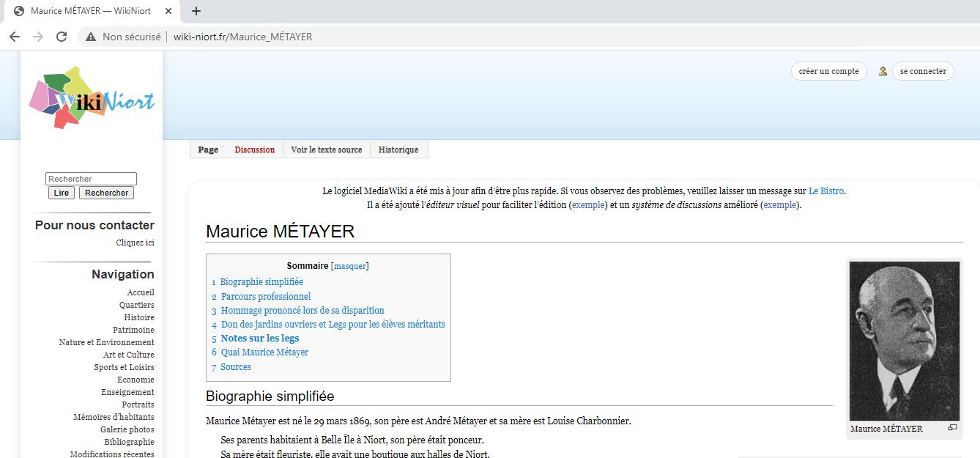The width and height of the screenshot is (980, 458).
Task: Click se connecter
Action: (923, 71)
